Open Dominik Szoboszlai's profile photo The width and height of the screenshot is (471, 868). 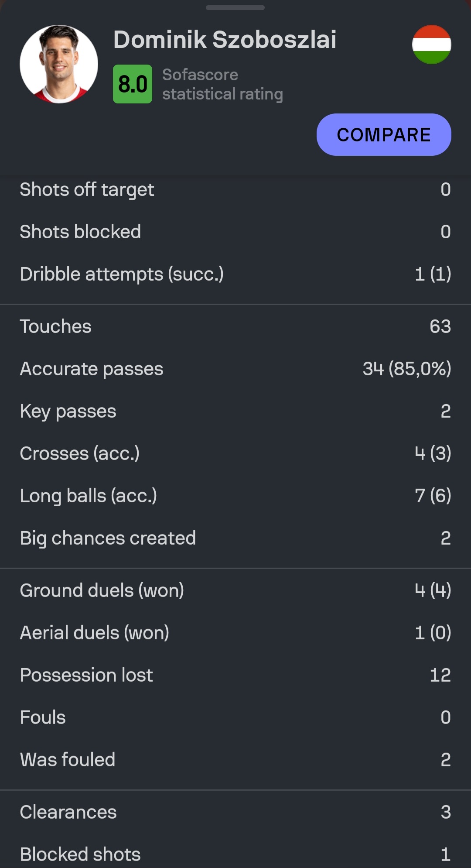(59, 64)
